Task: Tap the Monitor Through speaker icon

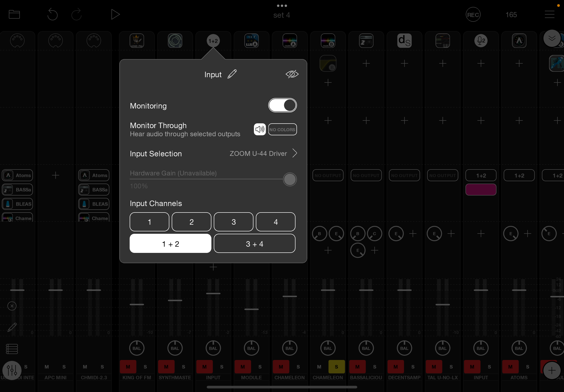Action: [x=259, y=129]
